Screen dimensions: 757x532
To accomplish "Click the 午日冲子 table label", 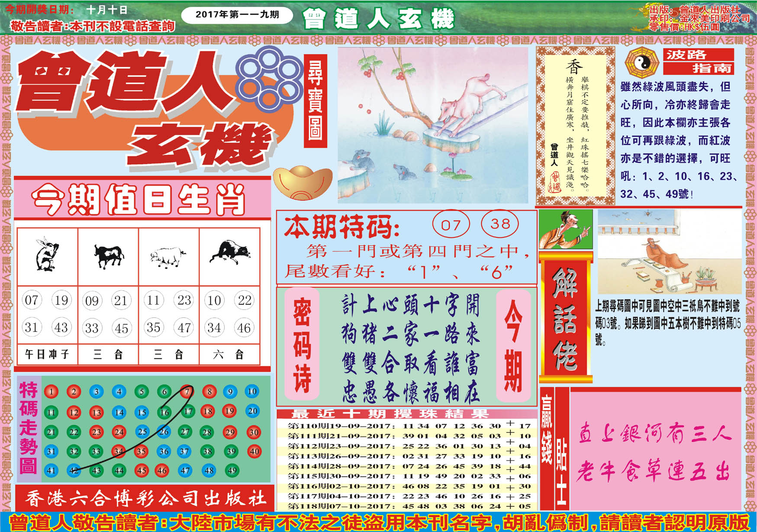I will point(47,355).
